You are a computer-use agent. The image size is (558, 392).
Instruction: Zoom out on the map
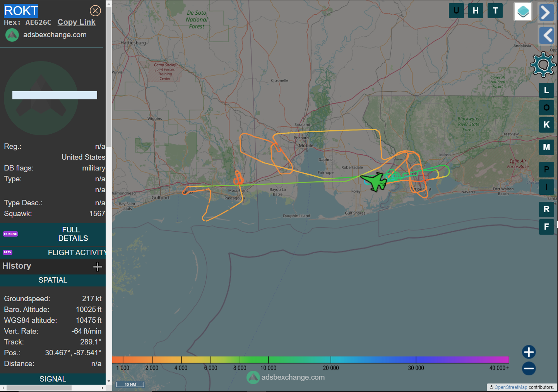(529, 368)
